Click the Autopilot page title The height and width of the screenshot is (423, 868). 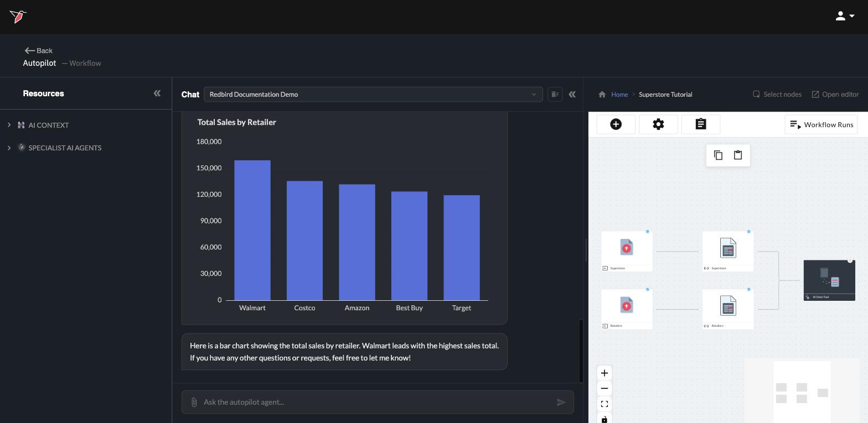[39, 63]
